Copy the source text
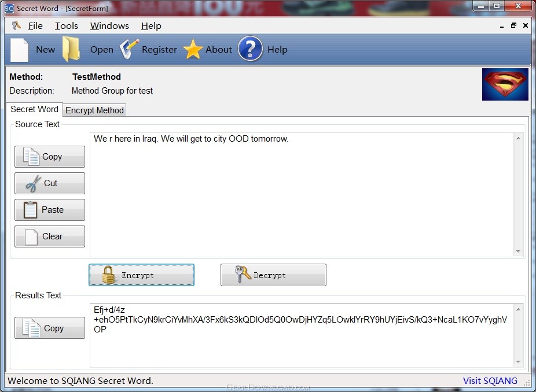The image size is (536, 392). pyautogui.click(x=50, y=157)
